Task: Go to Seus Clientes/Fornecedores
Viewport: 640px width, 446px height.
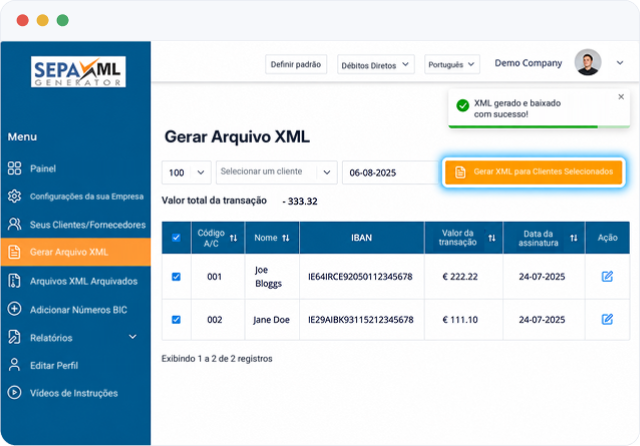Action: point(76,224)
